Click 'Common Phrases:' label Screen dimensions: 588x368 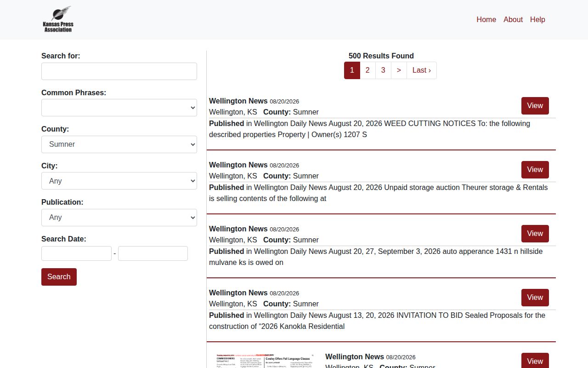[73, 92]
